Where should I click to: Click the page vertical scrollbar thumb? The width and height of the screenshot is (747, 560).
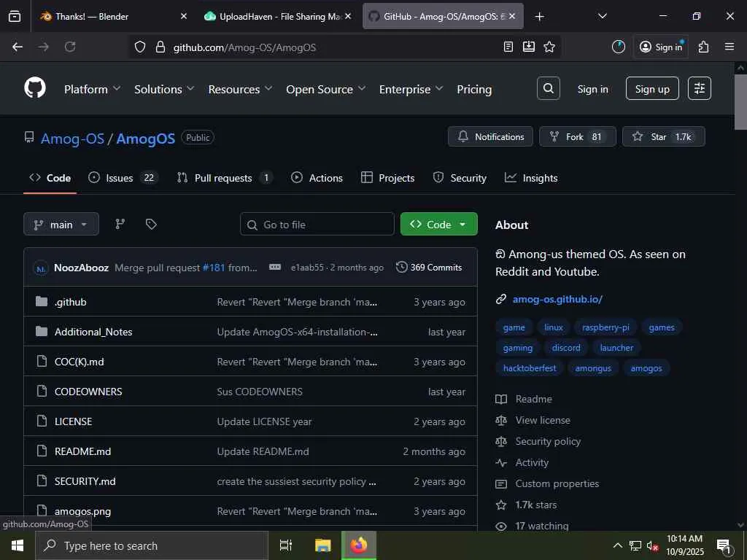[740, 101]
